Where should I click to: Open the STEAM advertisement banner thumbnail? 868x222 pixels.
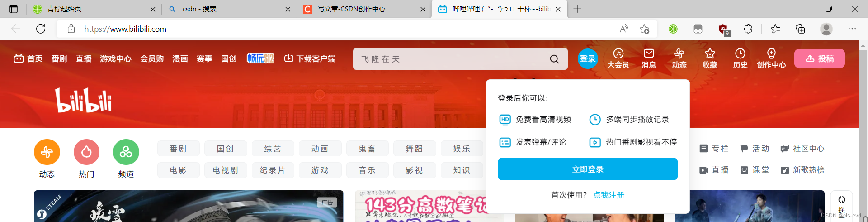pyautogui.click(x=189, y=206)
